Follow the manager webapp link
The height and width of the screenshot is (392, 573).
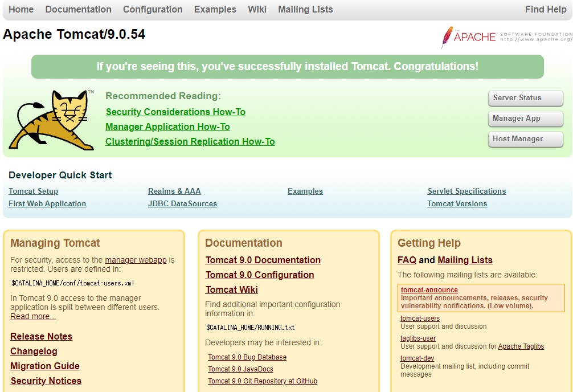tap(136, 260)
